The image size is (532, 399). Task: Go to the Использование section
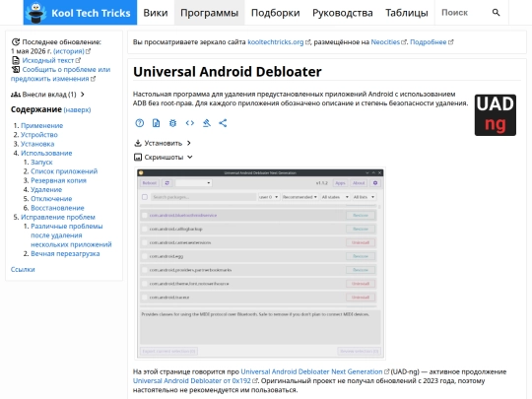coord(46,153)
